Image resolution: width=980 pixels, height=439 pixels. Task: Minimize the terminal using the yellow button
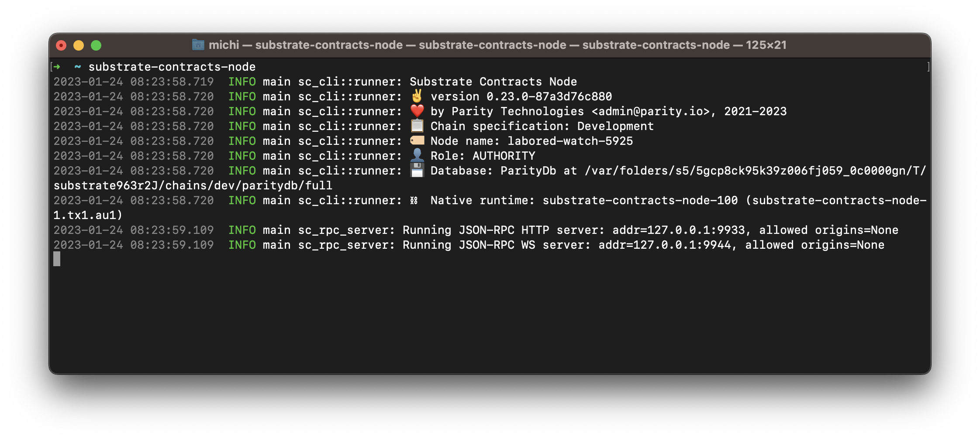[79, 45]
